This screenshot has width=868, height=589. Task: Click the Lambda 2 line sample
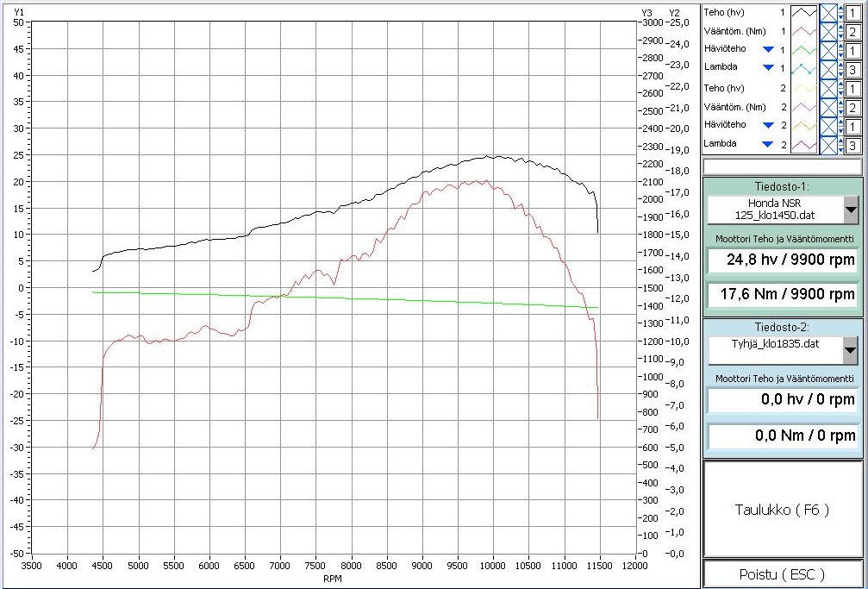(x=804, y=145)
